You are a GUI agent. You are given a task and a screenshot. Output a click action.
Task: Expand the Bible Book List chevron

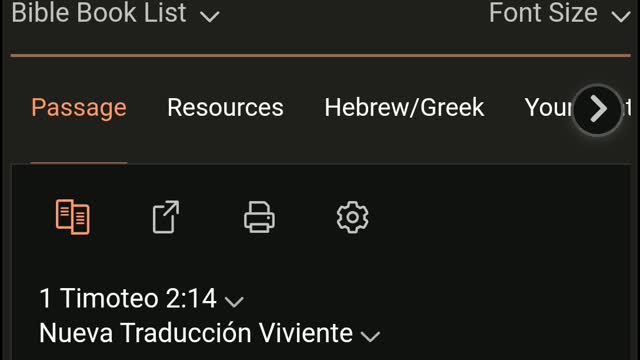(x=210, y=16)
